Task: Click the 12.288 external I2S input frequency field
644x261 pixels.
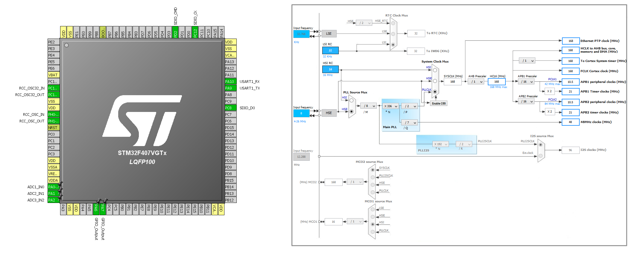Action: tap(301, 157)
